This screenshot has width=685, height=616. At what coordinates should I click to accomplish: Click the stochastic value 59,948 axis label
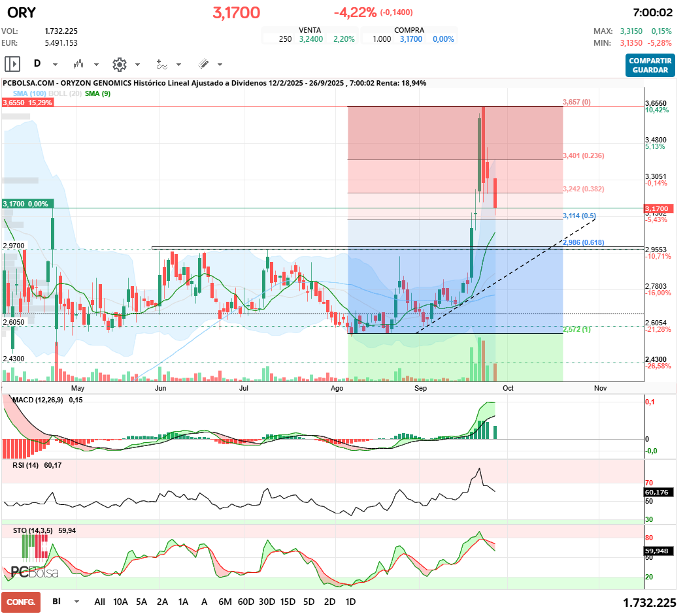(x=659, y=551)
